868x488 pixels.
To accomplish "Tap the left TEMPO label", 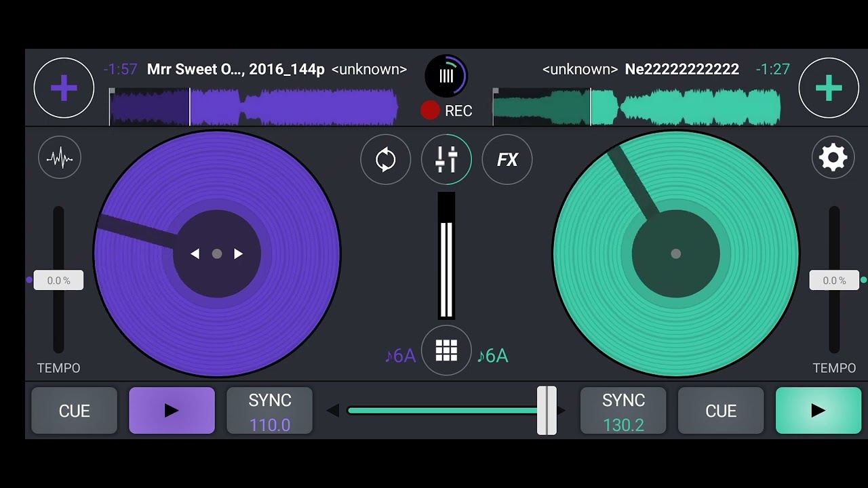I will click(58, 368).
